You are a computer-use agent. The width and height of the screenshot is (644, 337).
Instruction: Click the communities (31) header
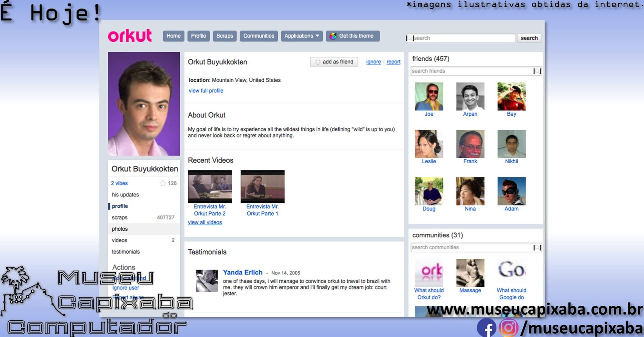click(437, 235)
